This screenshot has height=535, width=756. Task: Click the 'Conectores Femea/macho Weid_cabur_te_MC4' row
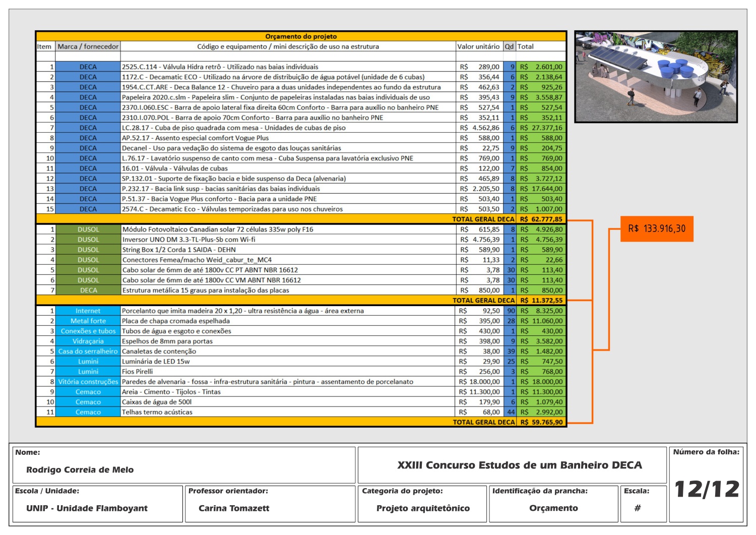coord(301,260)
